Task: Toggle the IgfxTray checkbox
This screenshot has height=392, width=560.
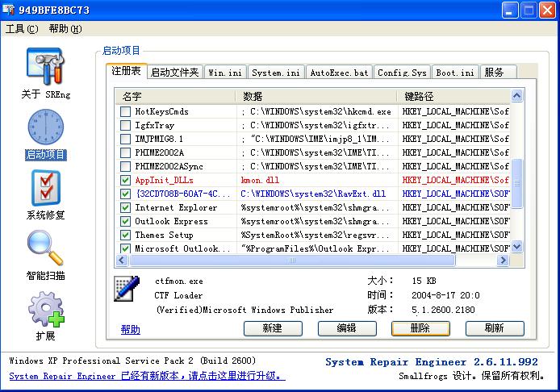Action: 125,125
